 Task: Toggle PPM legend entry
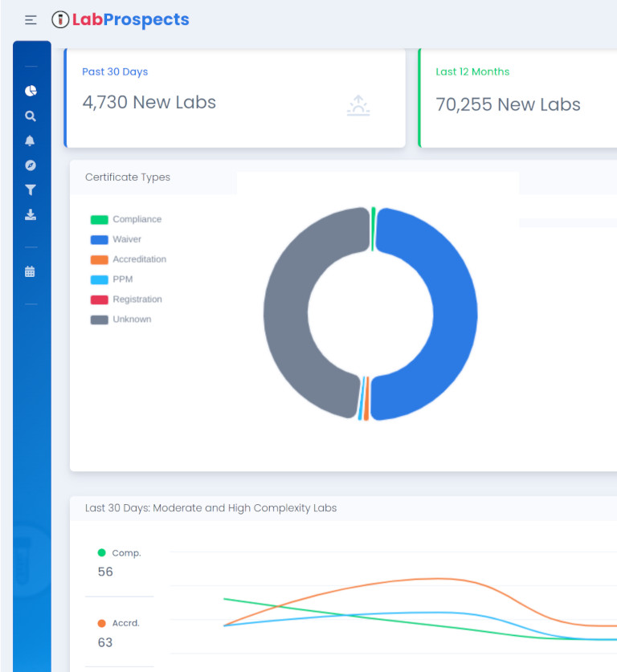pos(122,279)
